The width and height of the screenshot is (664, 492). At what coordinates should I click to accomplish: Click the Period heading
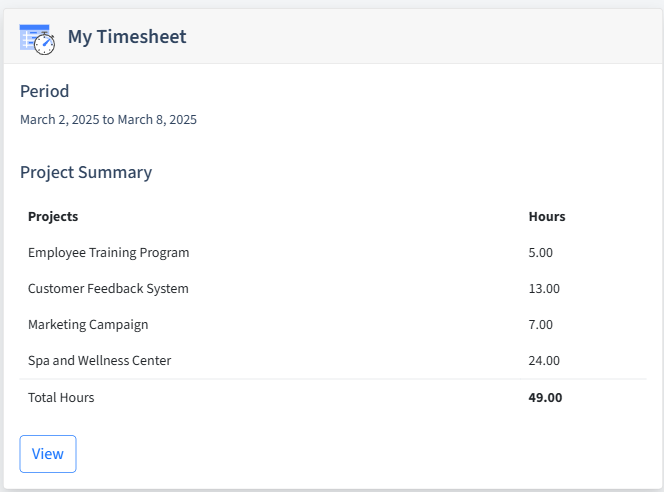click(x=44, y=91)
